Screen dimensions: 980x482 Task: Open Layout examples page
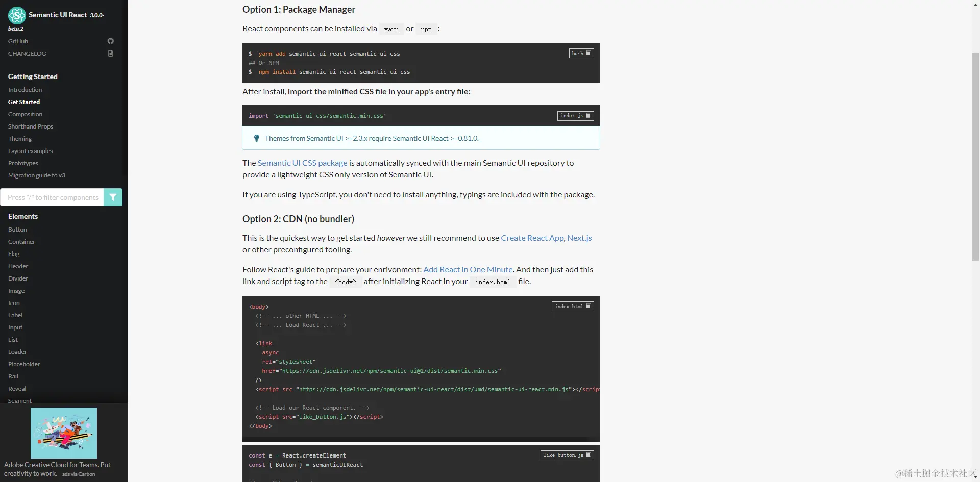point(31,151)
